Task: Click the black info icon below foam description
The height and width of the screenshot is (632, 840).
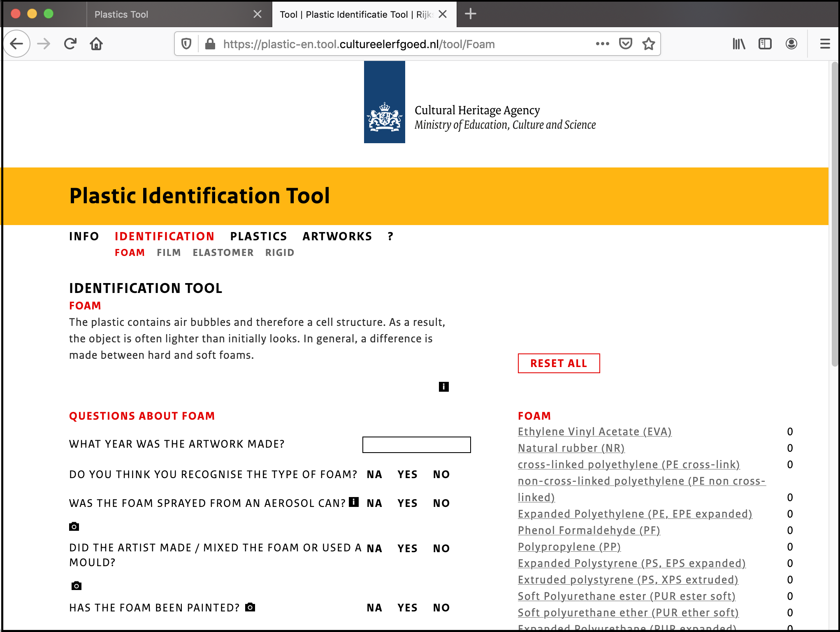Action: point(443,387)
